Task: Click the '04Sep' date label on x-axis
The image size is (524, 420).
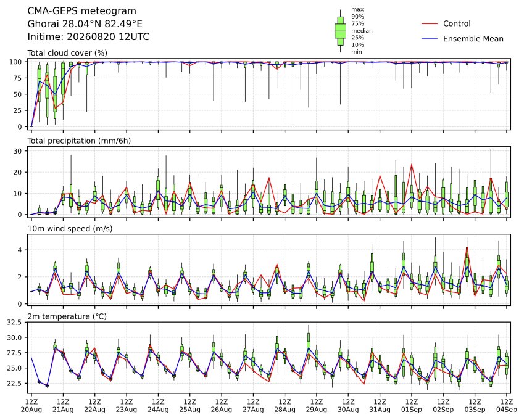Action: 507,410
